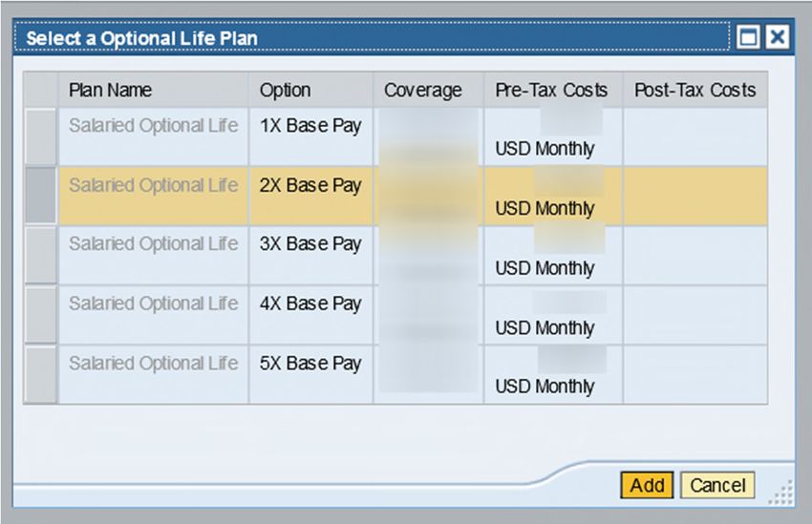The width and height of the screenshot is (812, 524).
Task: Choose the 3X Base Pay option cell
Action: (x=310, y=255)
